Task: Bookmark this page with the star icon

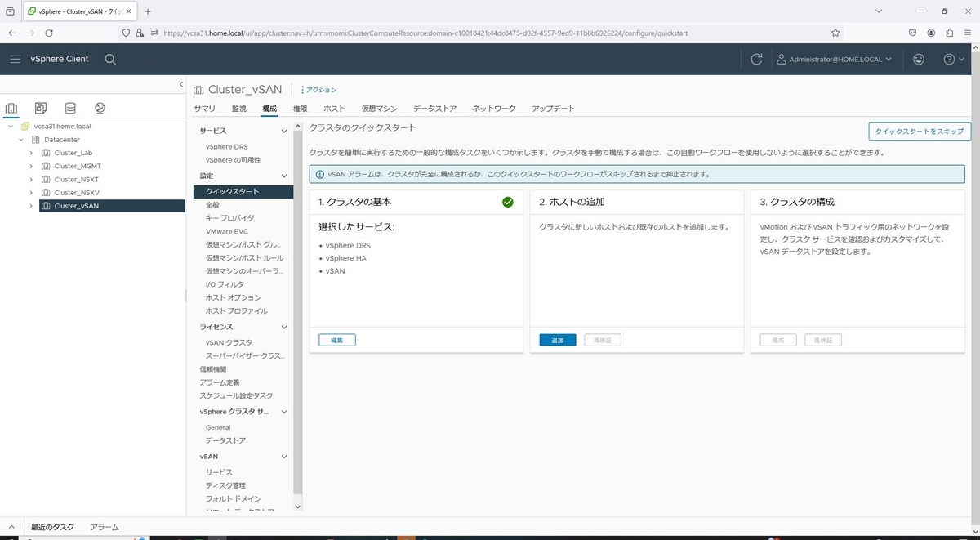Action: 835,33
